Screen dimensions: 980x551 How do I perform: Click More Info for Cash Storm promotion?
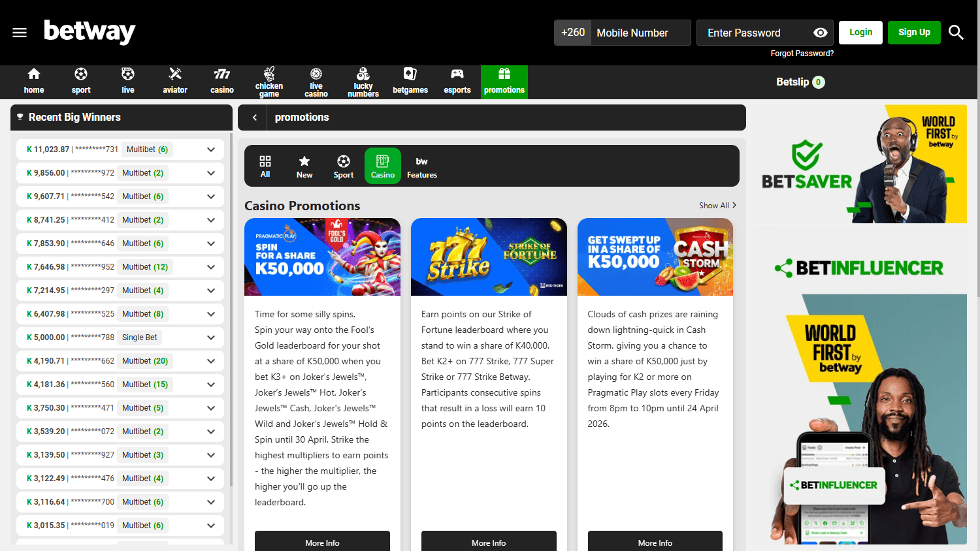tap(655, 543)
